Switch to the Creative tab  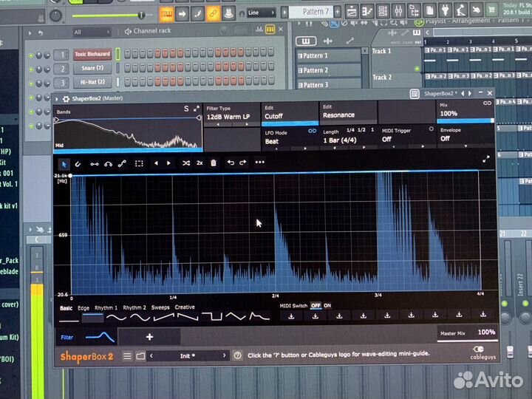point(185,307)
